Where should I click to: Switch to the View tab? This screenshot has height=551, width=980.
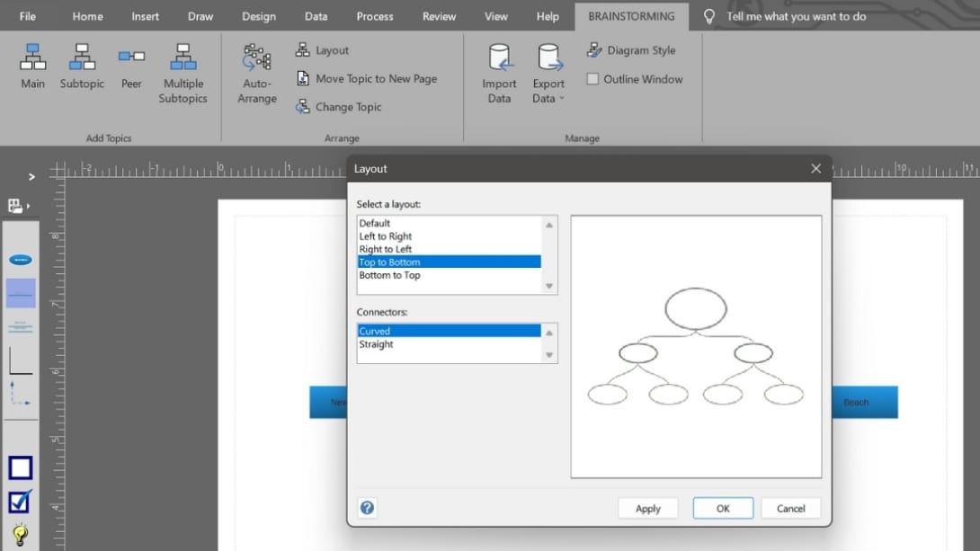496,16
